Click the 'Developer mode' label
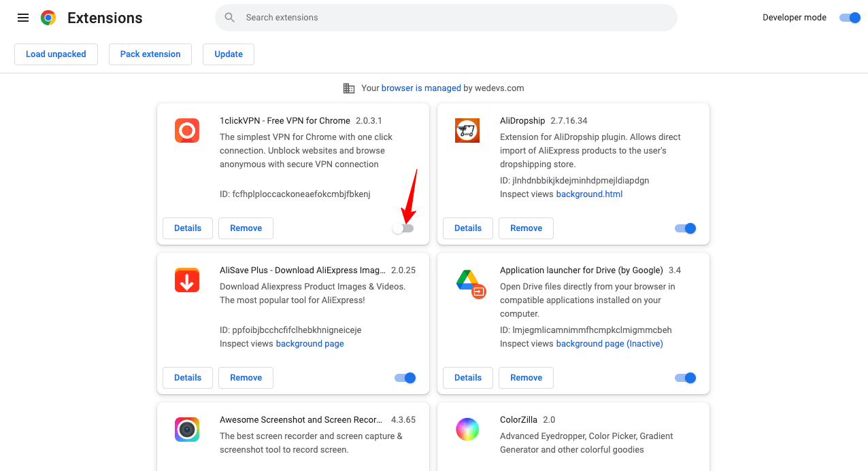Viewport: 868px width, 471px height. point(795,18)
